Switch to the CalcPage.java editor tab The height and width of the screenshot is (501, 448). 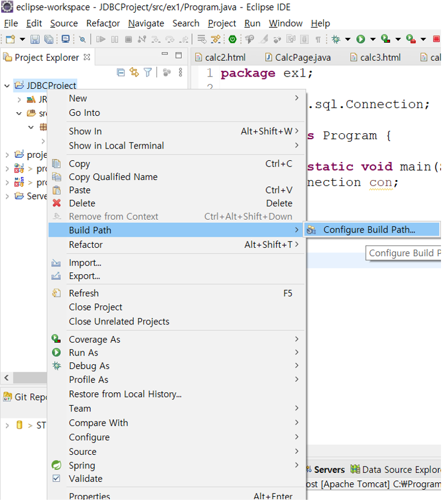(298, 57)
